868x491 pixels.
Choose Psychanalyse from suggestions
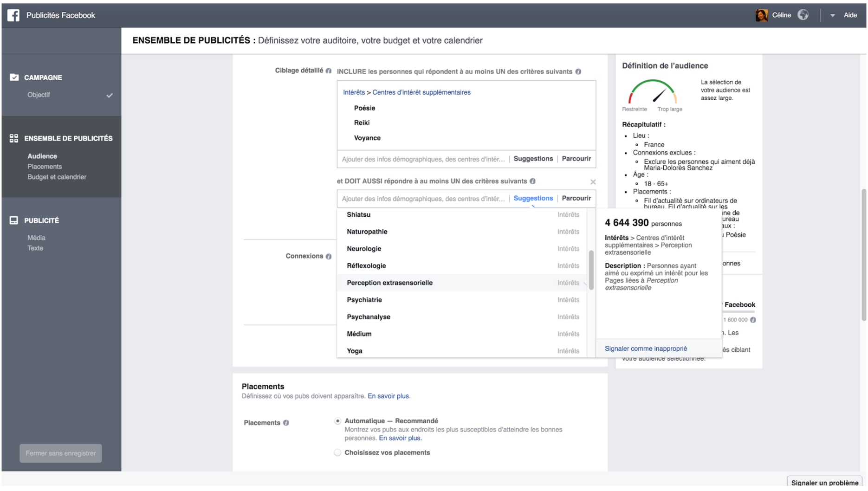point(462,317)
